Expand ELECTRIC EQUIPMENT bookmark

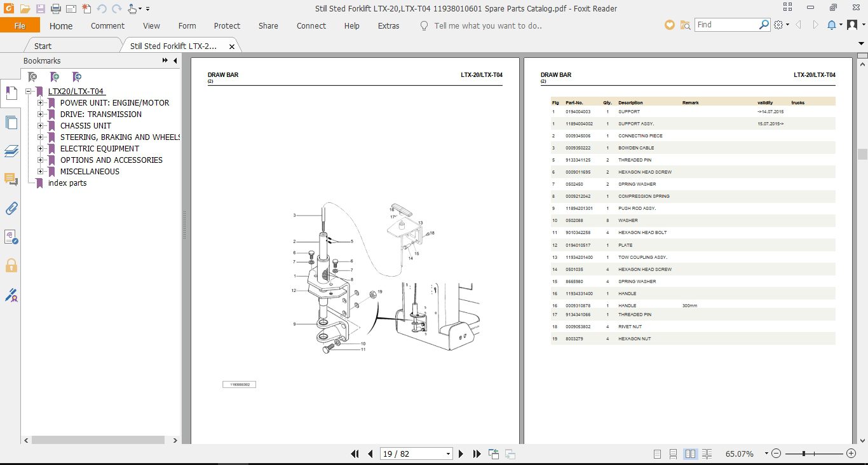[x=40, y=149]
